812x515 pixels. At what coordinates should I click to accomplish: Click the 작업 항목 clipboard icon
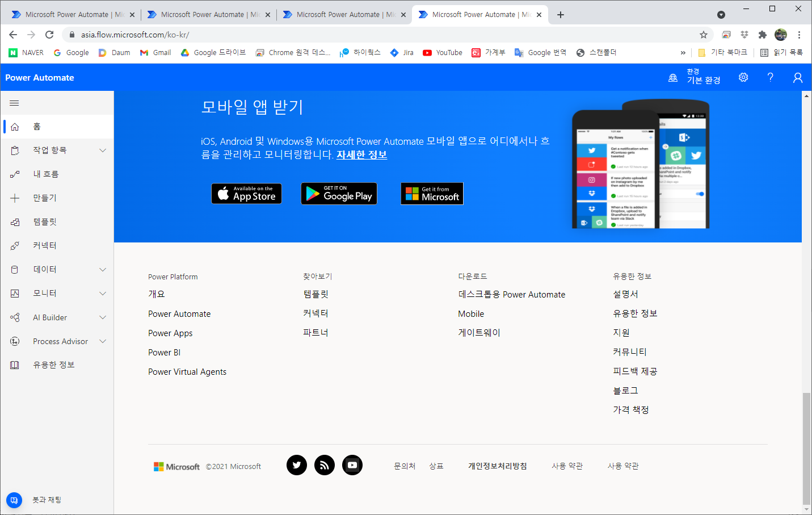(x=15, y=150)
